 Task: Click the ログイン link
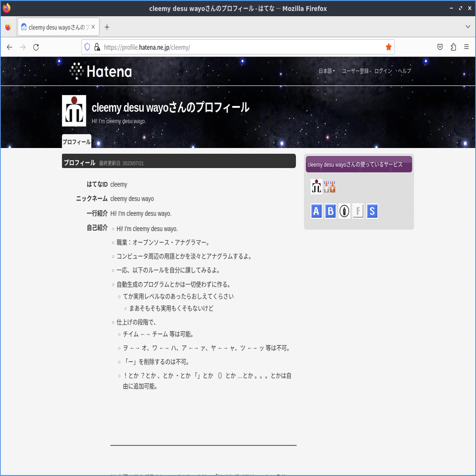point(383,71)
